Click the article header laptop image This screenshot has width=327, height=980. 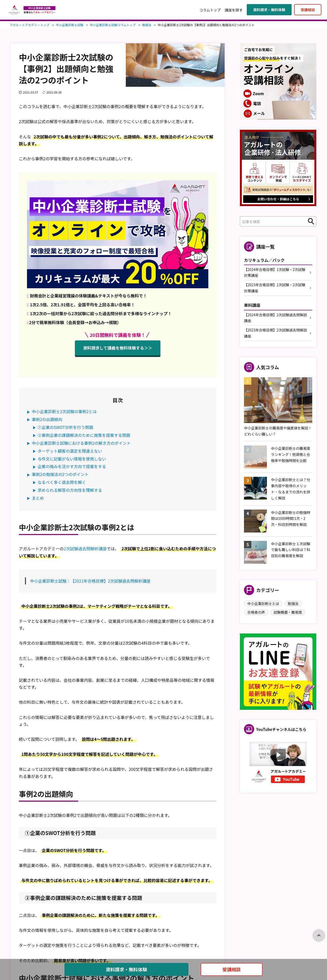click(175, 65)
